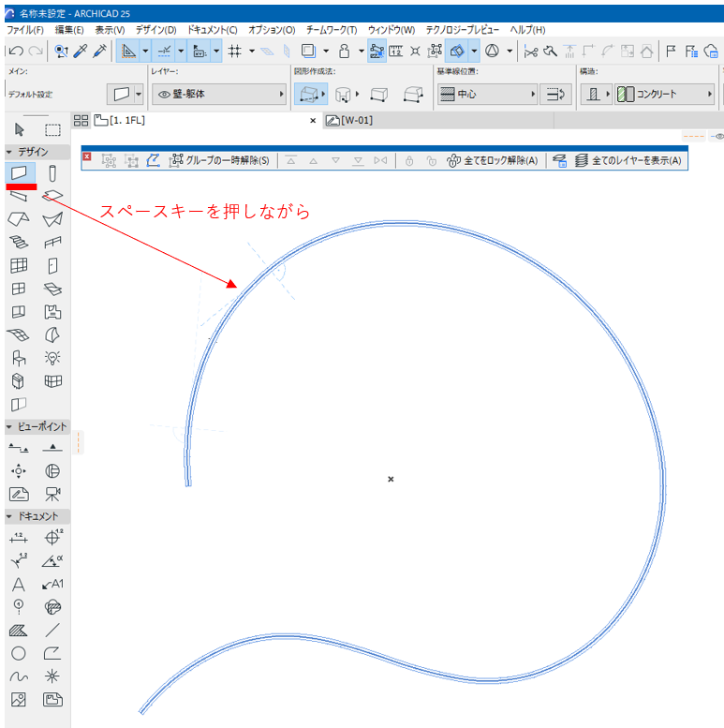Select curved wall geometry method
This screenshot has height=728, width=724.
pos(343,95)
